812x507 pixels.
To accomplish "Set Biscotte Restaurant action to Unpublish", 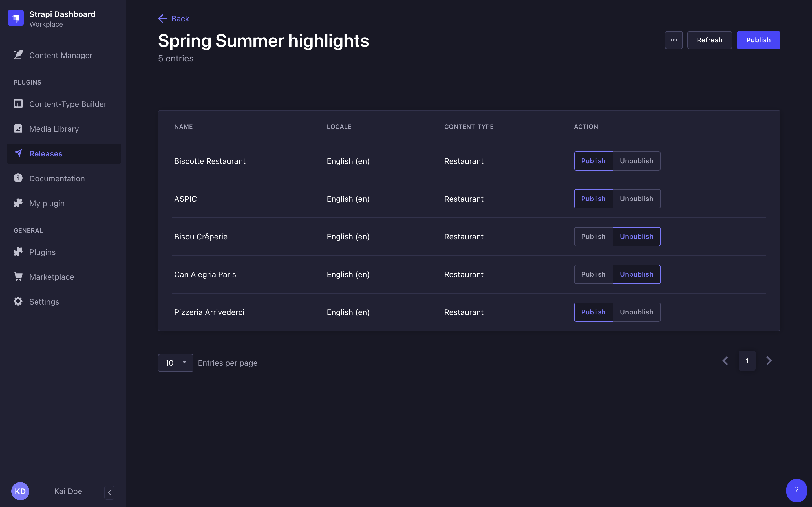I will (x=636, y=161).
